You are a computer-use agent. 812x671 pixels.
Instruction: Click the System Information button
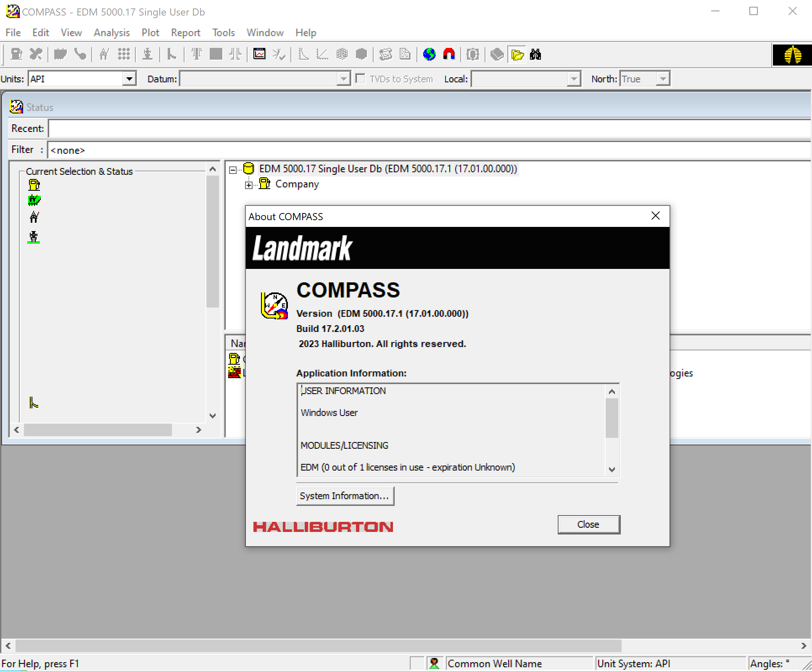345,496
